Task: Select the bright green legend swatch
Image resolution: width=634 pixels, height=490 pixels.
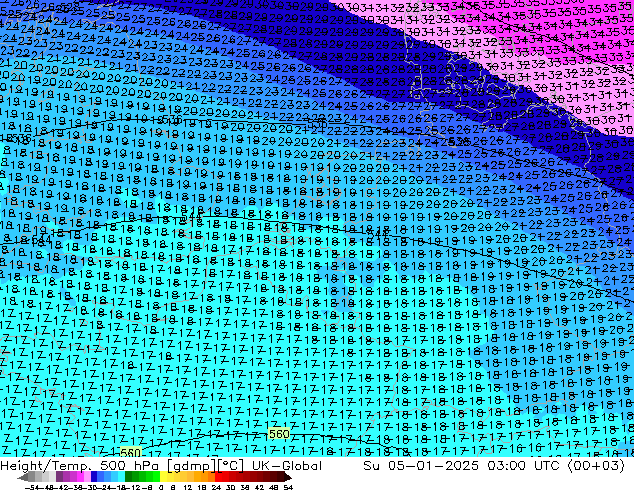Action: [156, 476]
